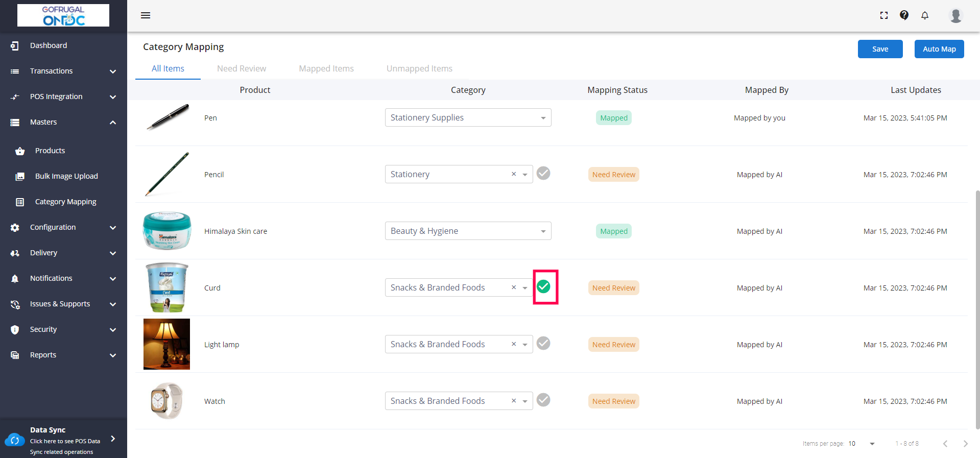This screenshot has width=980, height=458.
Task: Toggle fullscreen mode icon
Action: tap(884, 15)
